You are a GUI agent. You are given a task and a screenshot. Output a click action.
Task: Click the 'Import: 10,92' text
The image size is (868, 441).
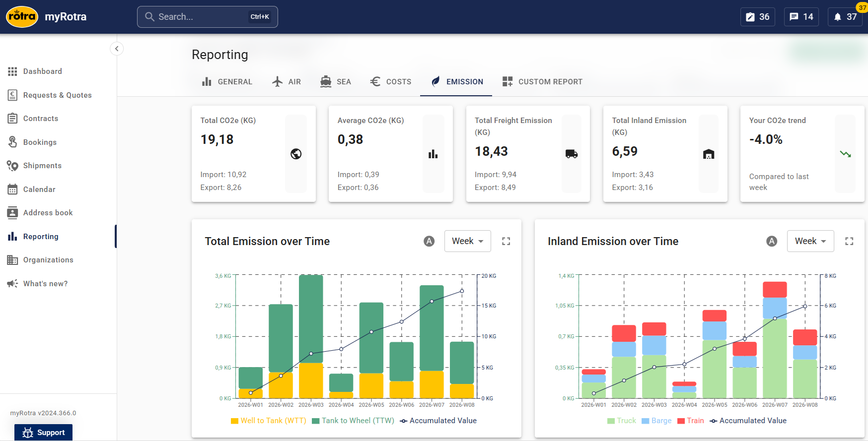[x=223, y=175]
